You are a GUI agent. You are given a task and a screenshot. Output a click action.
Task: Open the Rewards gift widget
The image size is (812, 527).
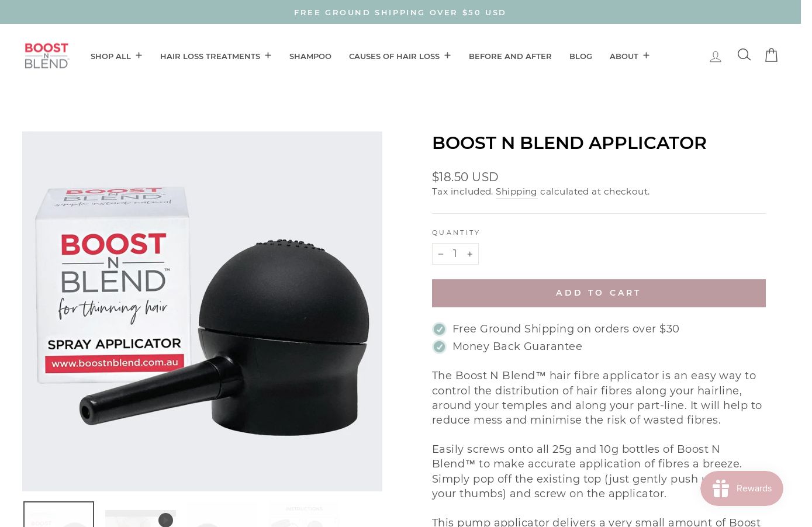(742, 488)
